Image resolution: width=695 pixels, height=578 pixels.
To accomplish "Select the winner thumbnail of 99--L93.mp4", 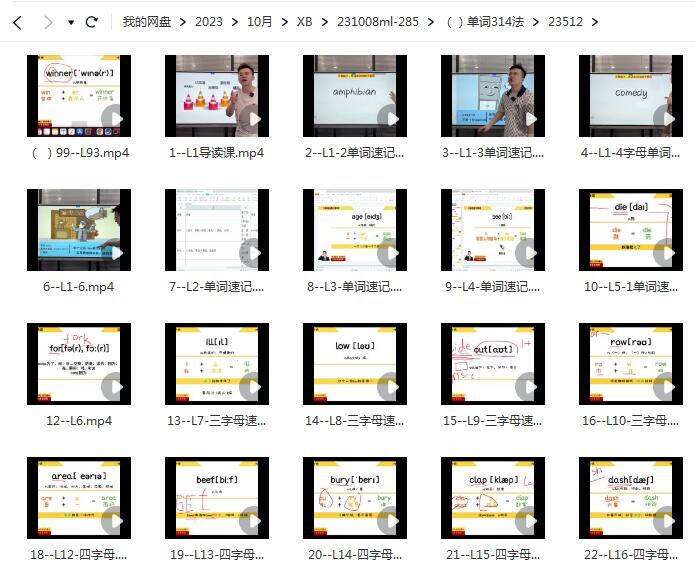I will (79, 96).
